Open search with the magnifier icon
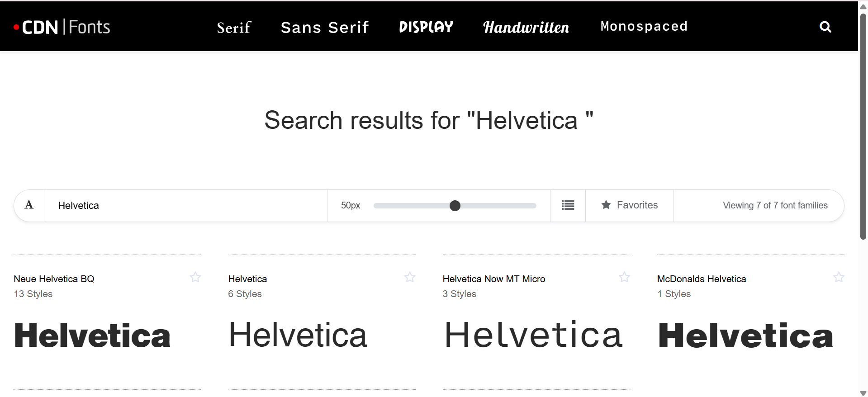 point(825,27)
